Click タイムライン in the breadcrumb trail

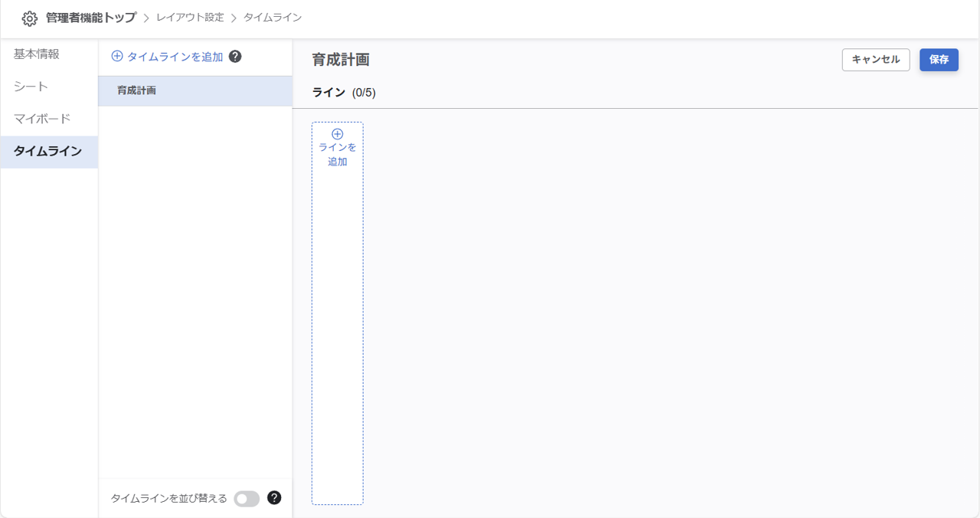[x=270, y=18]
